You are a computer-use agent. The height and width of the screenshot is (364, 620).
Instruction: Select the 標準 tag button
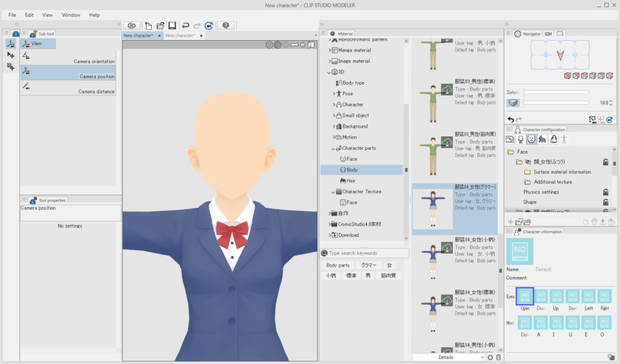click(351, 276)
